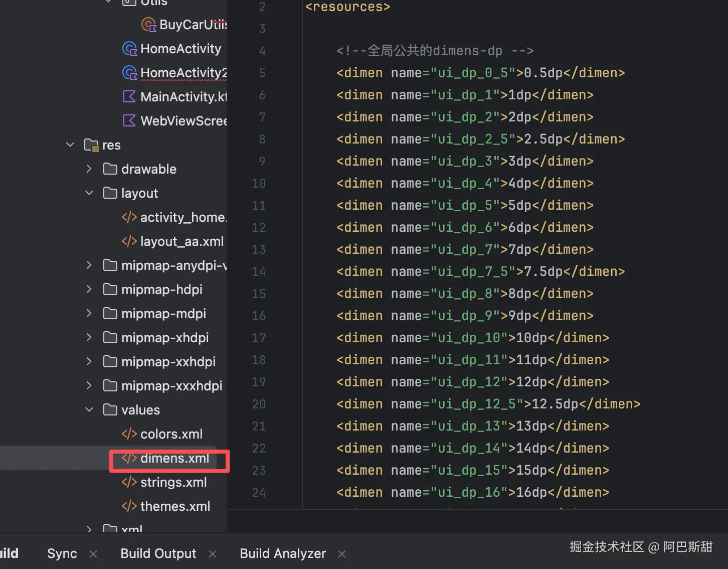Click line 12 in the editor gutter
728x569 pixels.
click(x=259, y=227)
